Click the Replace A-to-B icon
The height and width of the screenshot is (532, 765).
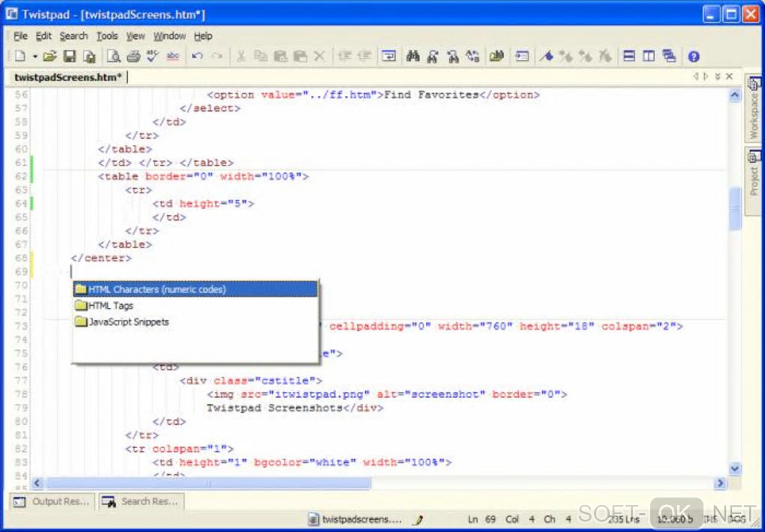pyautogui.click(x=472, y=56)
